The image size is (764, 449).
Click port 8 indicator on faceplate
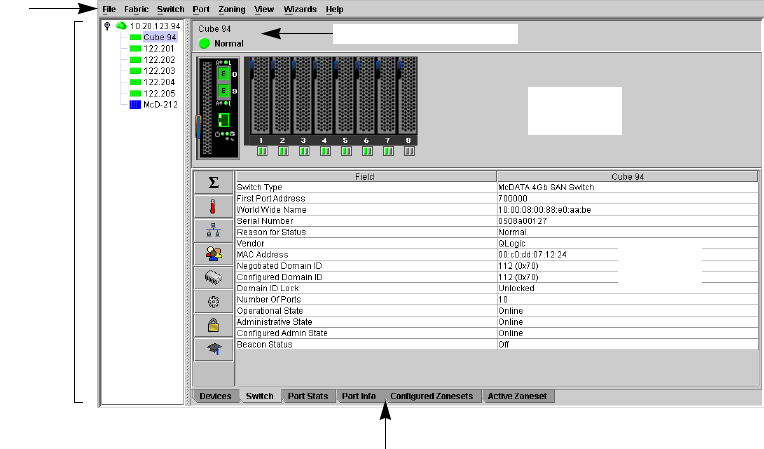408,151
